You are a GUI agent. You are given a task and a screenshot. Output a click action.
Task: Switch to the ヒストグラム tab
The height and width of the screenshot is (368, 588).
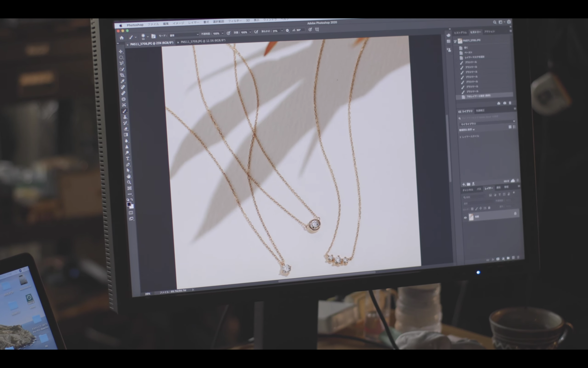[460, 33]
